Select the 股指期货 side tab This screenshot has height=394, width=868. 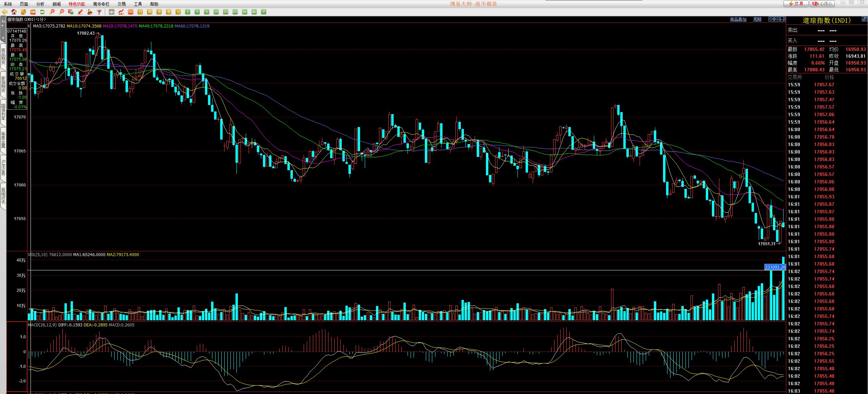3,84
